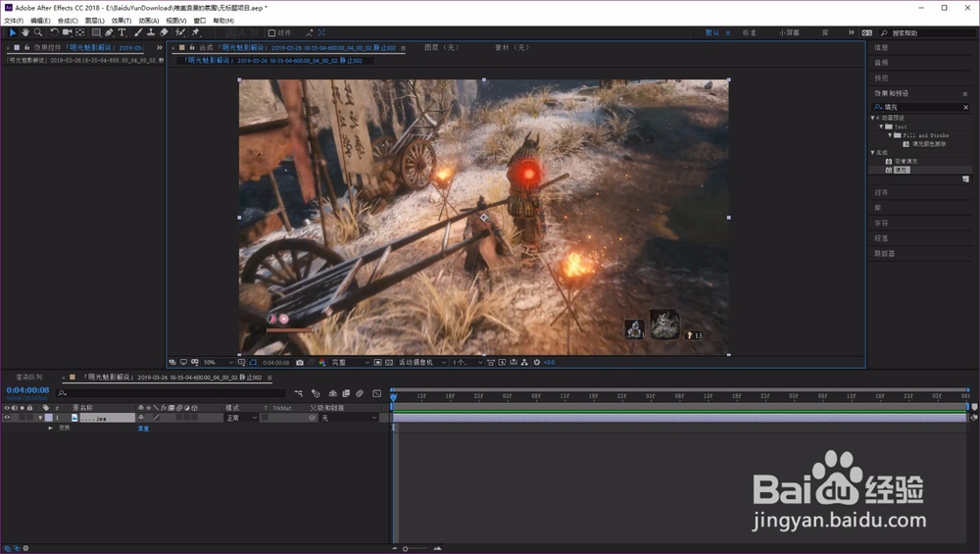Click the reset exposure icon in viewer footer

point(536,362)
